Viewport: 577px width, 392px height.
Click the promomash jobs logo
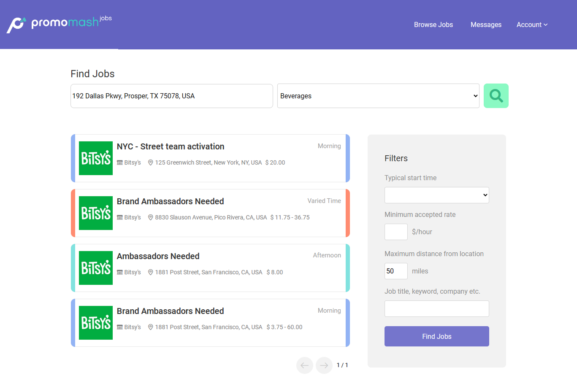tap(59, 24)
